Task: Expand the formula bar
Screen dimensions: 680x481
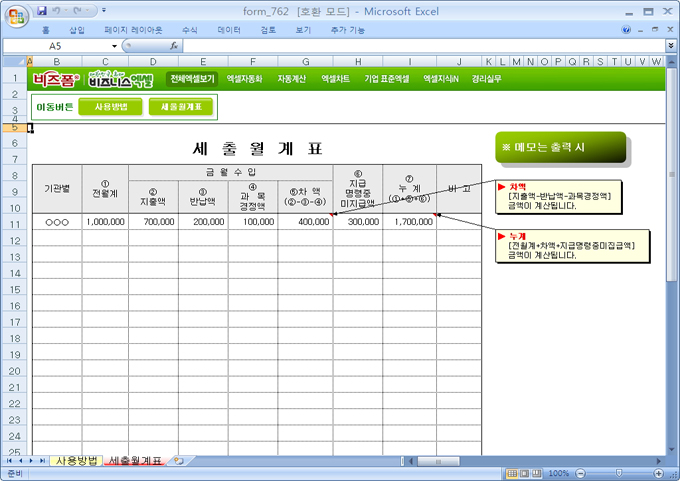Action: pyautogui.click(x=670, y=46)
